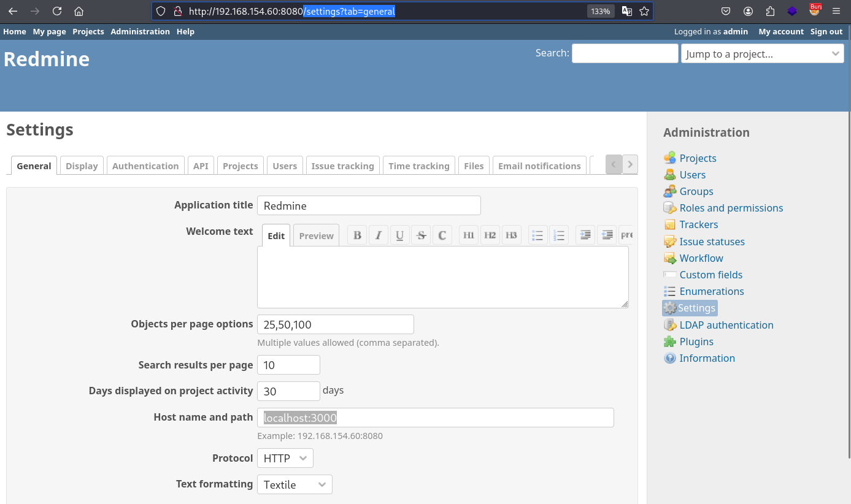This screenshot has height=504, width=851.
Task: Insert Heading 1 in Welcome text
Action: click(x=469, y=235)
